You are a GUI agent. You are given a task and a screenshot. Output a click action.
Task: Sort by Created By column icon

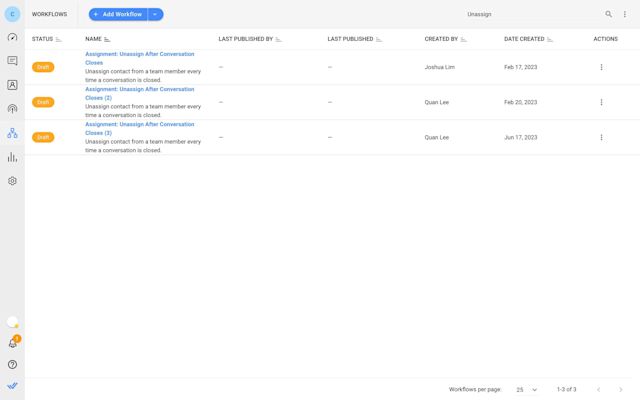[x=464, y=39]
